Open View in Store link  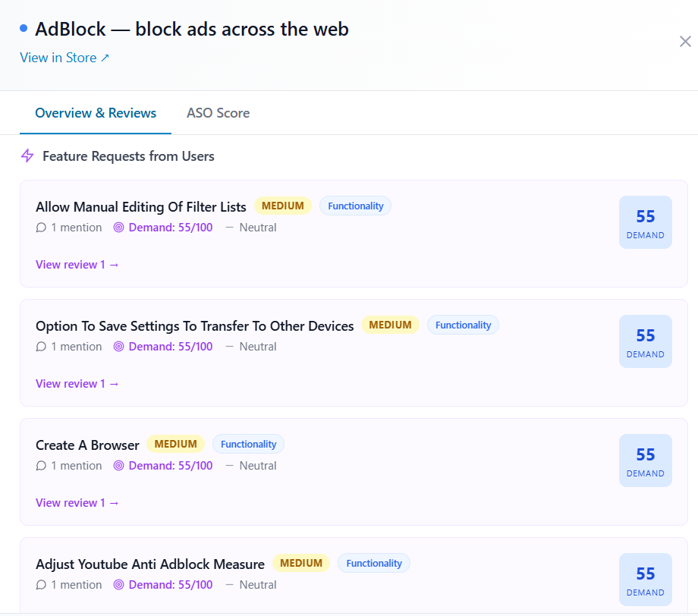coord(64,58)
